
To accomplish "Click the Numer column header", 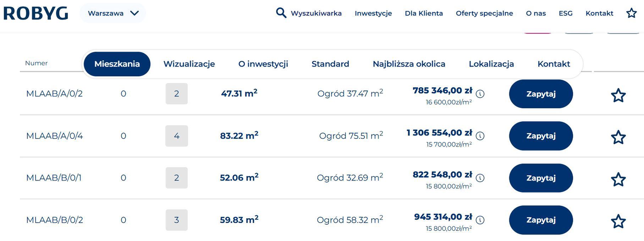I will [x=36, y=63].
